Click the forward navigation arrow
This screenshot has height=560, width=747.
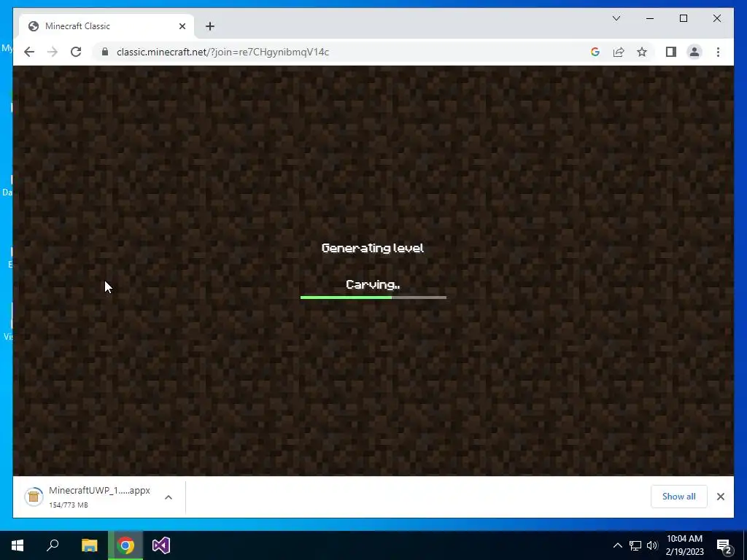[x=53, y=52]
